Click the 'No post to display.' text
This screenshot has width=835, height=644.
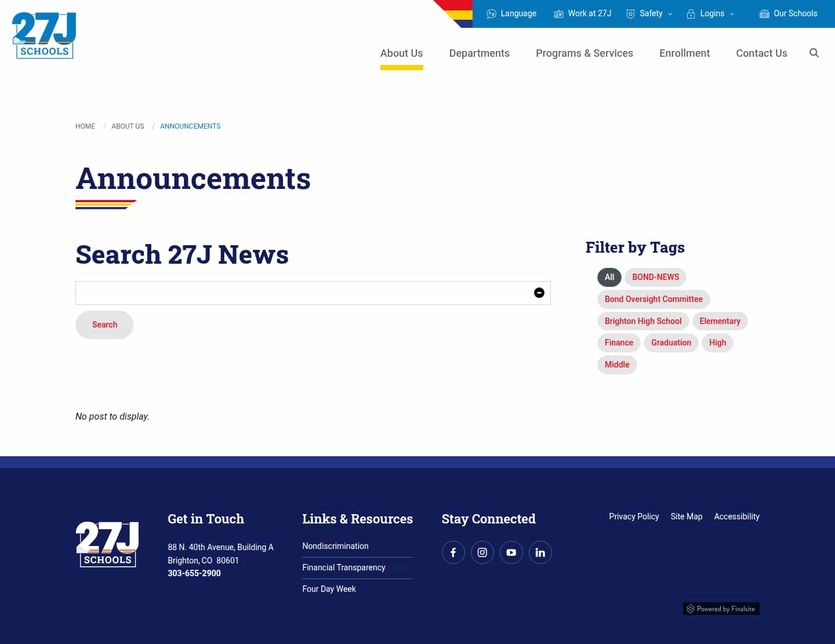pyautogui.click(x=112, y=417)
